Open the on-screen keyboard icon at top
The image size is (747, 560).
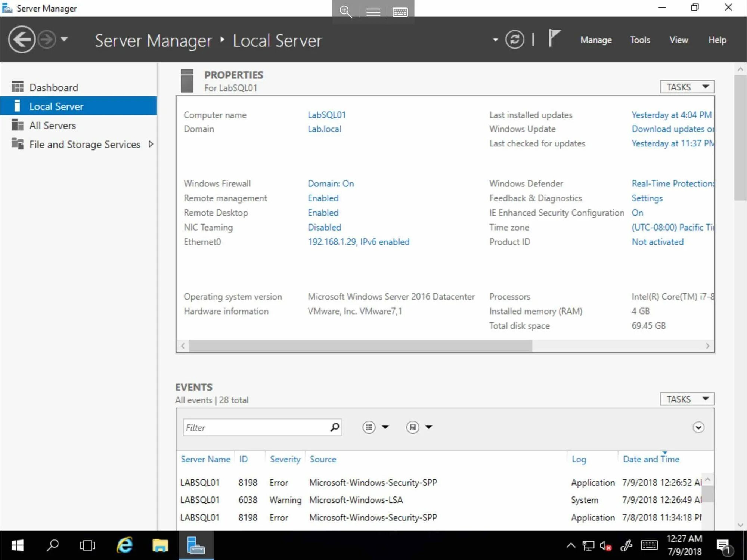click(400, 12)
